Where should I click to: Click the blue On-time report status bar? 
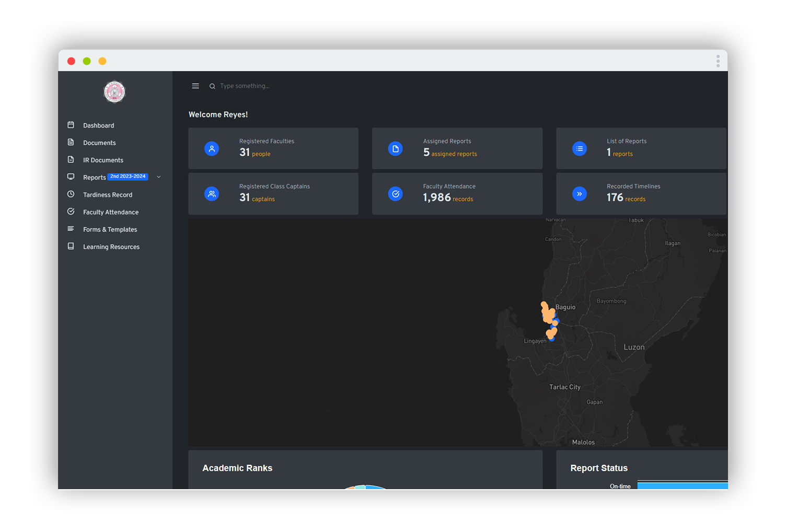coord(682,486)
